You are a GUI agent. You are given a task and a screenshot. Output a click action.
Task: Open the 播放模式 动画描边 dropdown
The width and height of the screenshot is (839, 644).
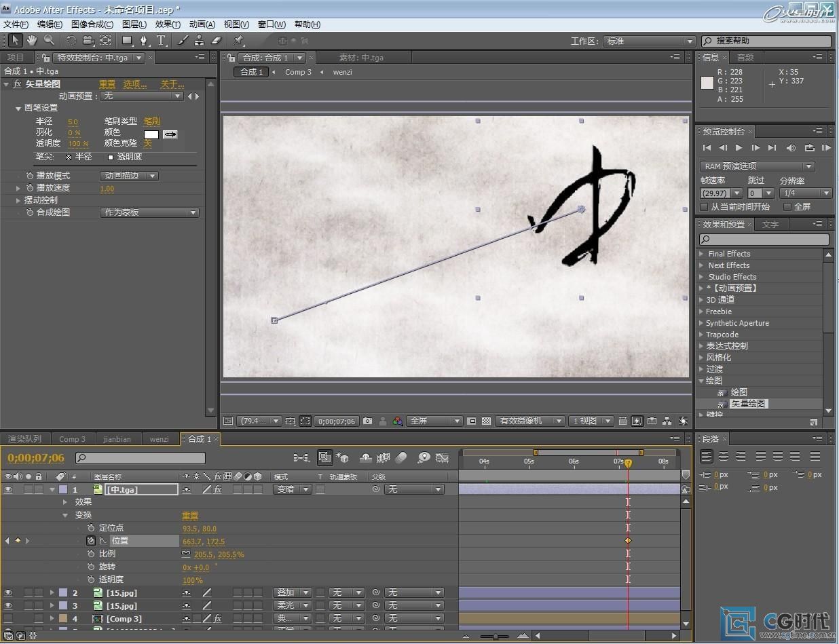point(130,176)
